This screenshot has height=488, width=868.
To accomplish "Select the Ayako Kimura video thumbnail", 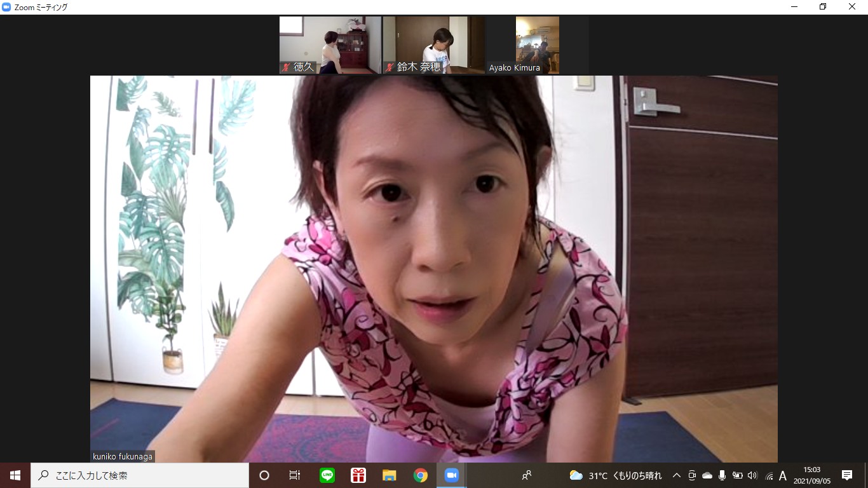I will click(x=538, y=45).
